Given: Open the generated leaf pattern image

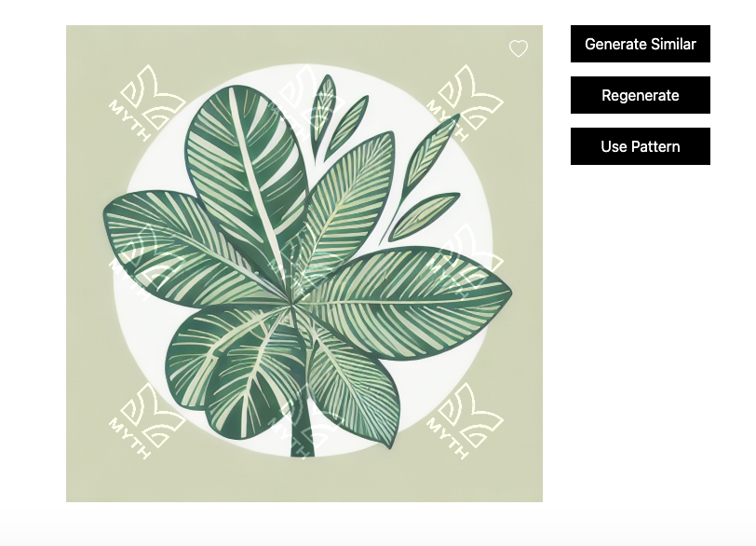Looking at the screenshot, I should click(304, 264).
